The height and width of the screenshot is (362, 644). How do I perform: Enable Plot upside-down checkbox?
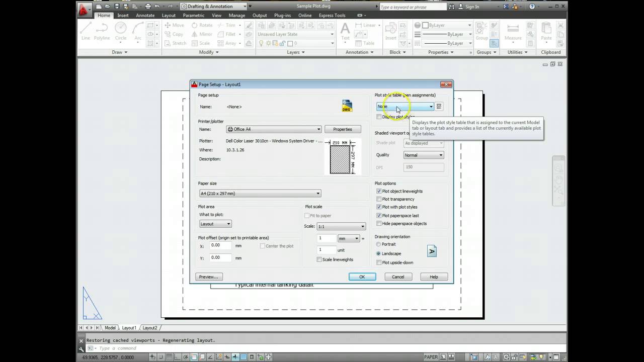(x=379, y=262)
